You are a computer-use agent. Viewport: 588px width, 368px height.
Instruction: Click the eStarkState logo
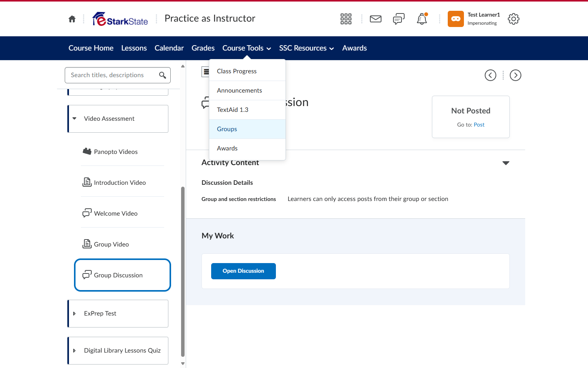pos(120,19)
